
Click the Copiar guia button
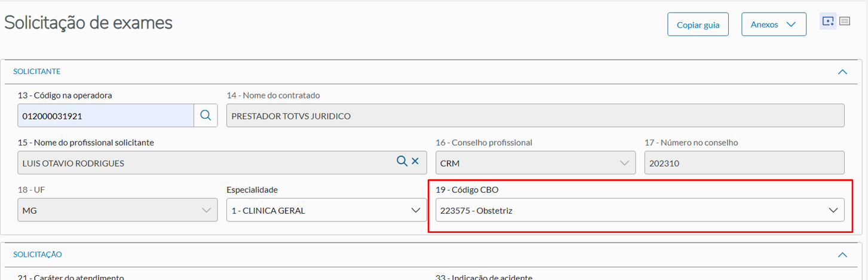click(698, 25)
